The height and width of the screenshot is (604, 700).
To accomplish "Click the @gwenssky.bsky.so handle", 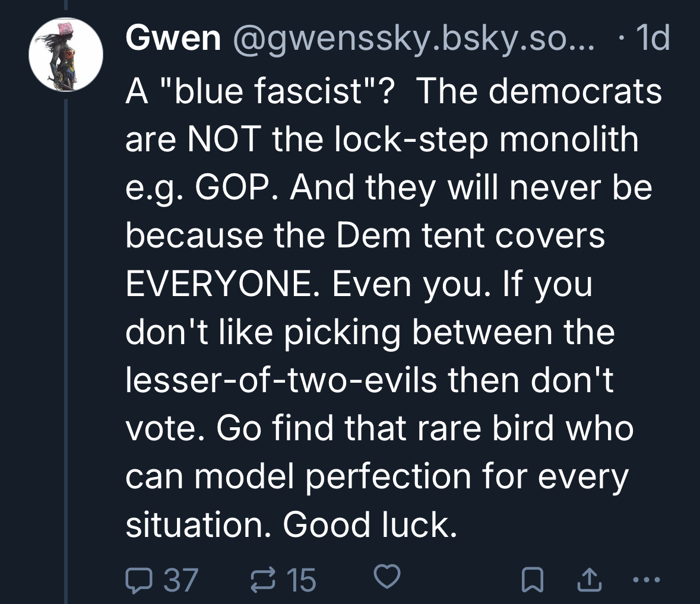I will 410,39.
